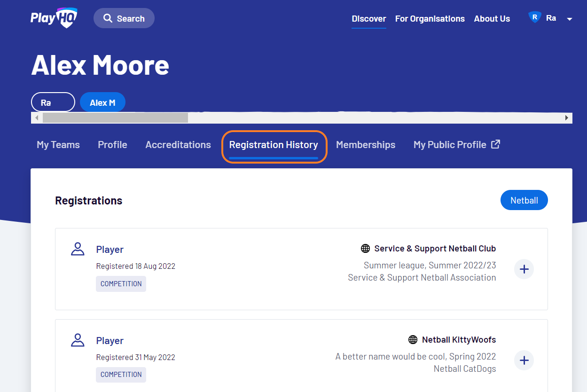Expand the Netball KittyWoofs registration card
Screen dimensions: 587x392
pyautogui.click(x=524, y=360)
